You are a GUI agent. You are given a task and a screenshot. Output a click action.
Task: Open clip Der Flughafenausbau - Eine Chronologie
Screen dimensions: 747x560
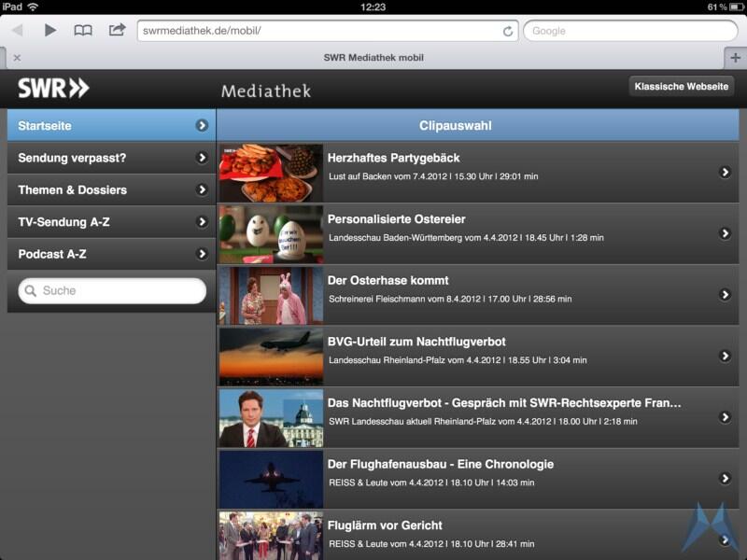coord(441,464)
